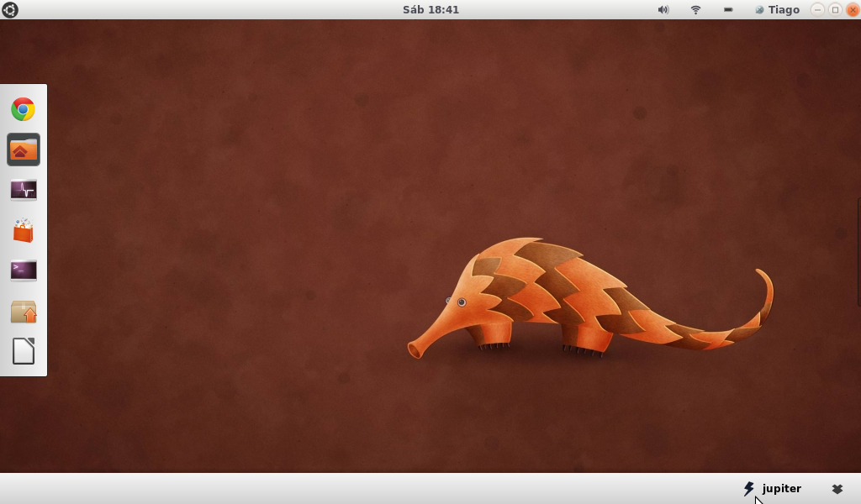
Task: Launch the System Monitor from the dock
Action: [x=23, y=190]
